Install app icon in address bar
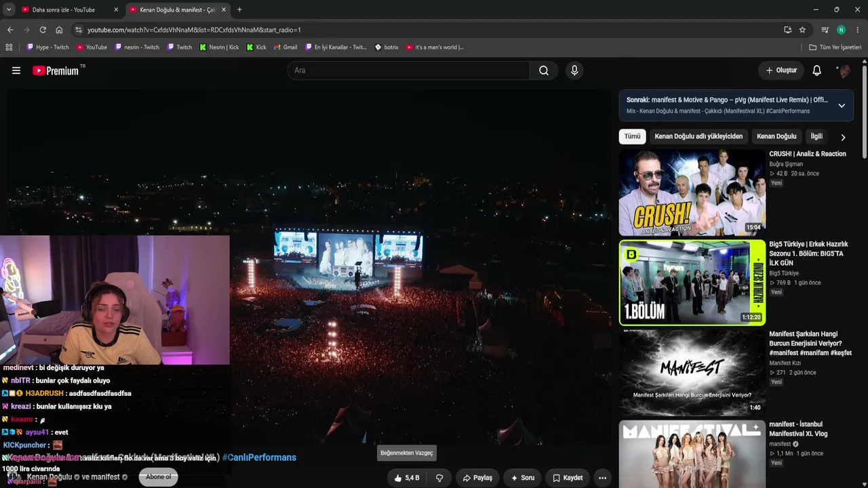The height and width of the screenshot is (488, 868). [x=787, y=30]
